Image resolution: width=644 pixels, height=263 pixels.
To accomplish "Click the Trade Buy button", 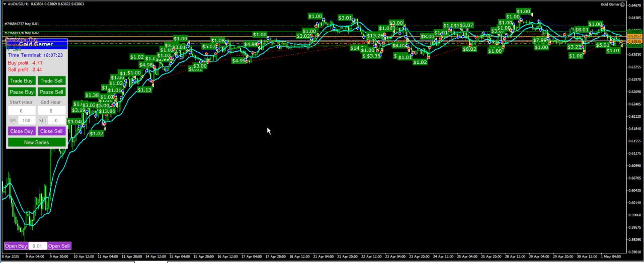I will (x=22, y=80).
